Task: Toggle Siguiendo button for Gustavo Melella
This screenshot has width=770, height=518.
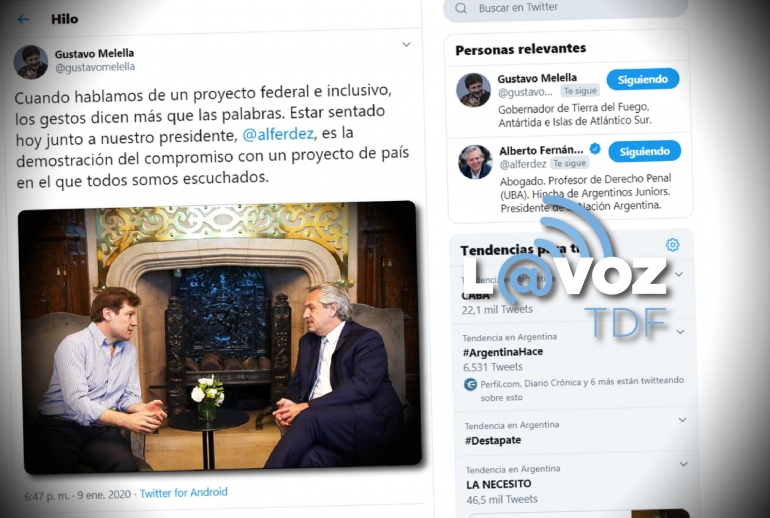Action: (x=643, y=80)
